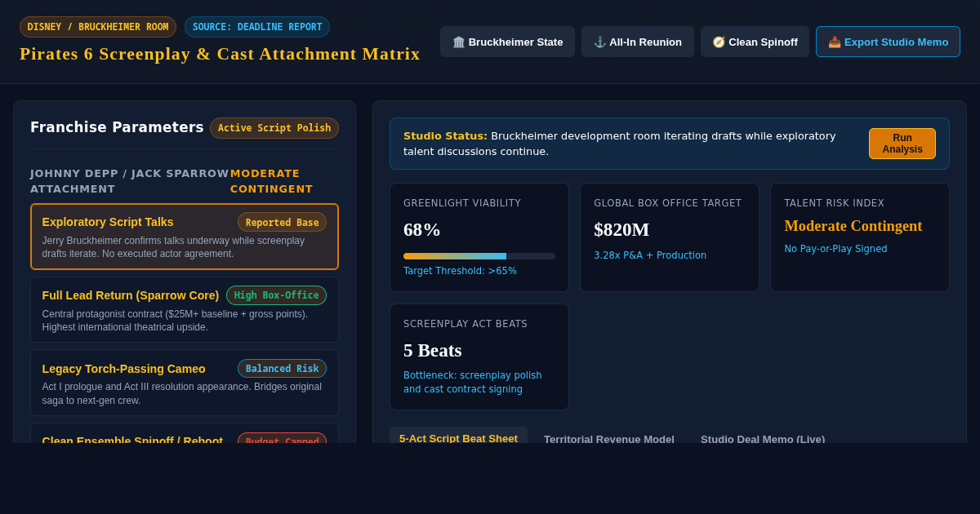The image size is (980, 514).
Task: Export the Studio Memo
Action: tap(888, 42)
